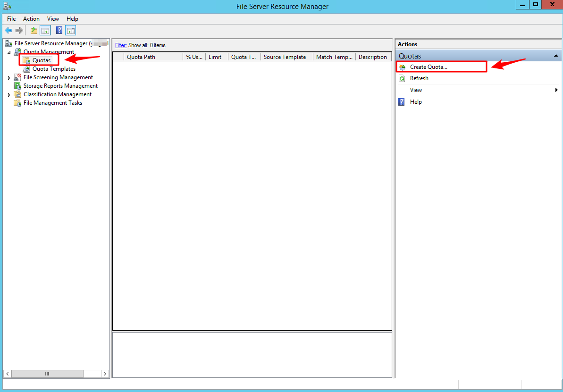Select Storage Reports Management label
This screenshot has width=563, height=392.
tap(61, 86)
